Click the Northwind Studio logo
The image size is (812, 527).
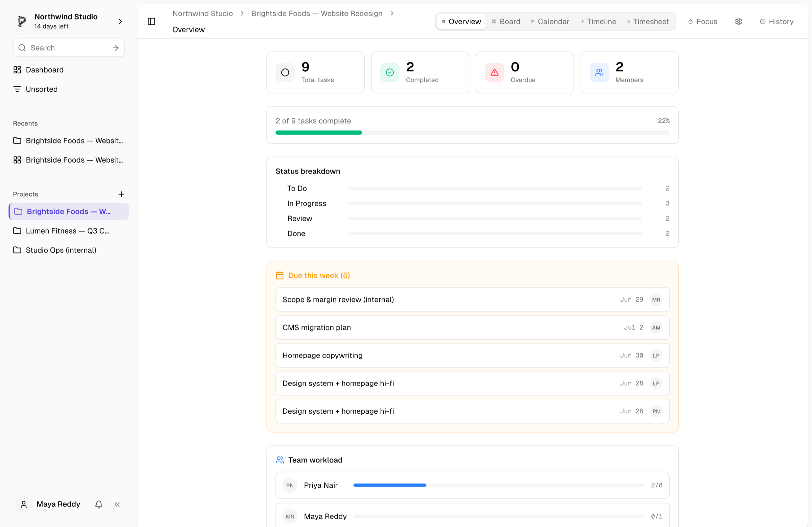pos(22,21)
